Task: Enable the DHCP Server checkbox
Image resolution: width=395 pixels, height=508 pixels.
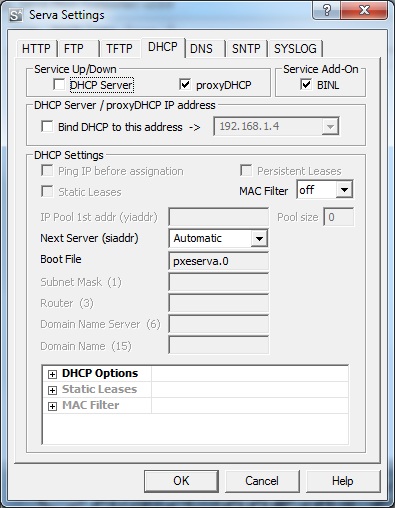Action: pos(59,84)
